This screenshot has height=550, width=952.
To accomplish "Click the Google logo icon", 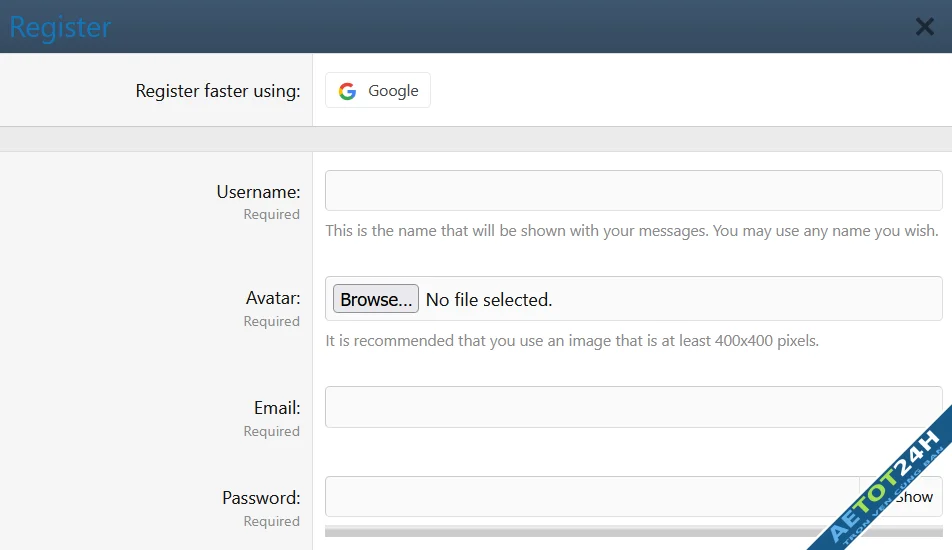I will [347, 91].
